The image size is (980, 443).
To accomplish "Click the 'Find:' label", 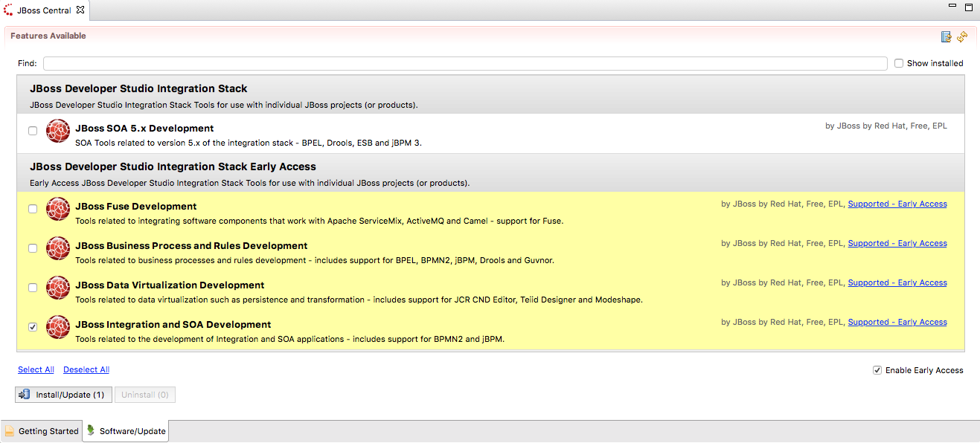I will coord(28,63).
